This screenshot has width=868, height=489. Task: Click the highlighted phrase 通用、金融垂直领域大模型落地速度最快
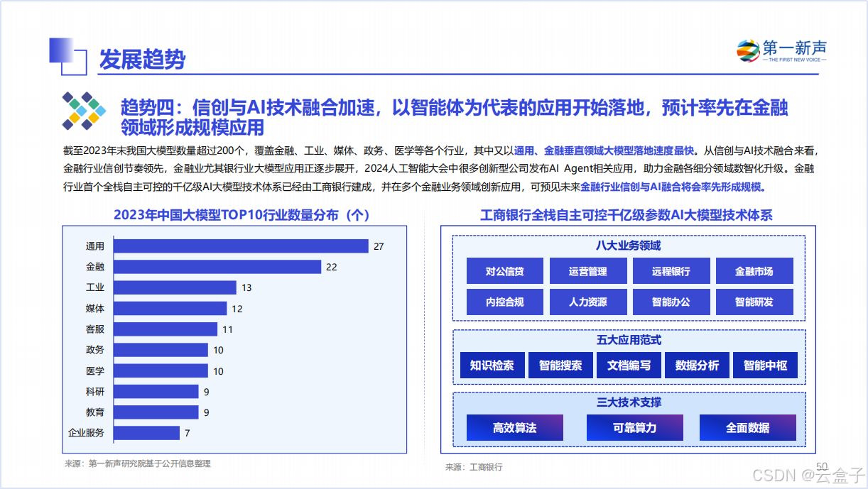pos(604,150)
